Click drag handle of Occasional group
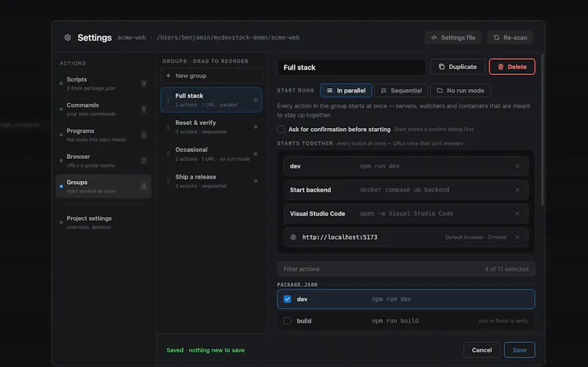The width and height of the screenshot is (588, 367). click(x=168, y=154)
